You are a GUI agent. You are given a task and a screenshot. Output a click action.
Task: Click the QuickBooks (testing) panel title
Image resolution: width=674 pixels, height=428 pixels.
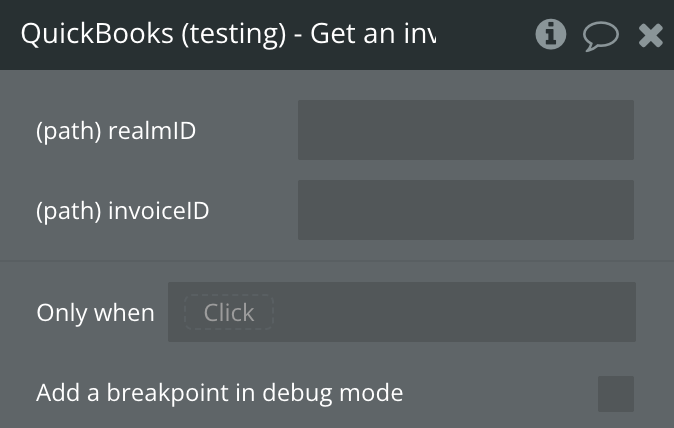pyautogui.click(x=229, y=34)
